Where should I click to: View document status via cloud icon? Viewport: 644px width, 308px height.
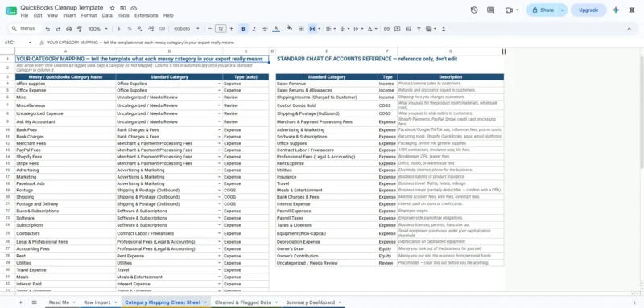pos(134,8)
